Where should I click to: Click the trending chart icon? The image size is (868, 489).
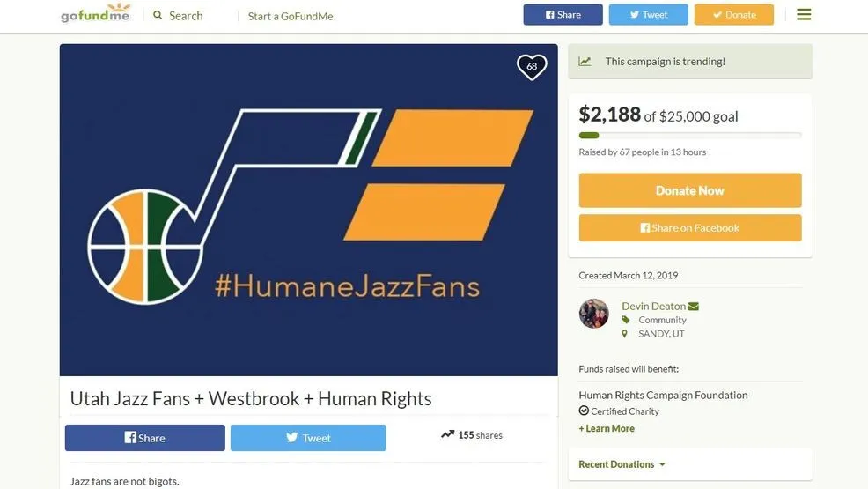585,62
